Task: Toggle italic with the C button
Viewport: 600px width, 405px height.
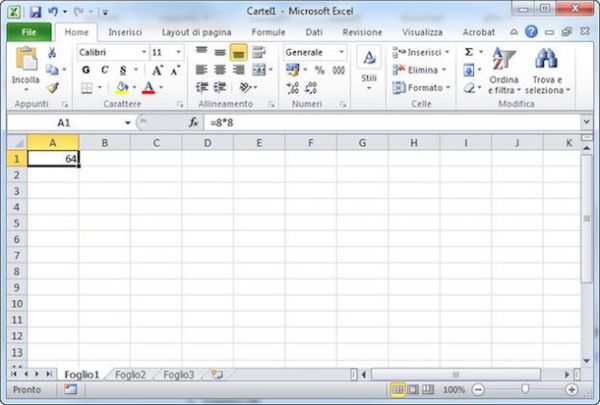Action: coord(104,70)
